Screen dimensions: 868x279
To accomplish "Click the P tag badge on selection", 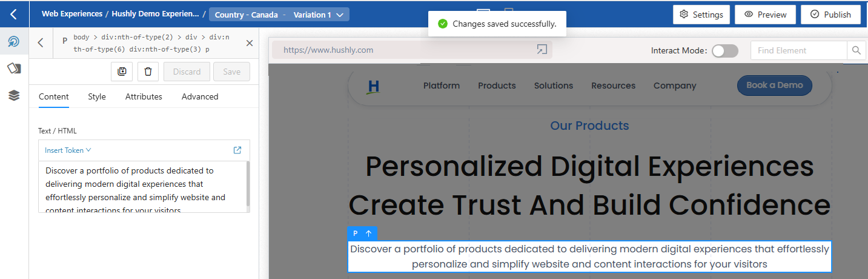I will click(x=356, y=234).
